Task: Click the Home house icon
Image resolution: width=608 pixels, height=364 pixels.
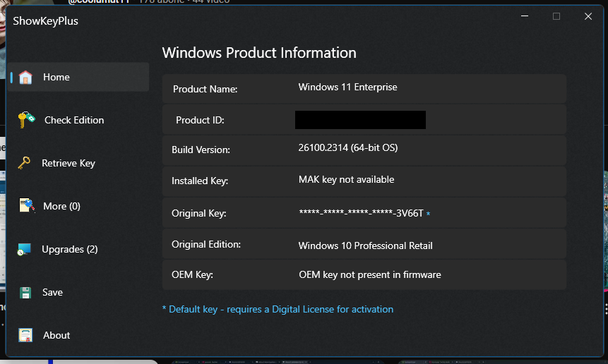Action: pos(26,77)
